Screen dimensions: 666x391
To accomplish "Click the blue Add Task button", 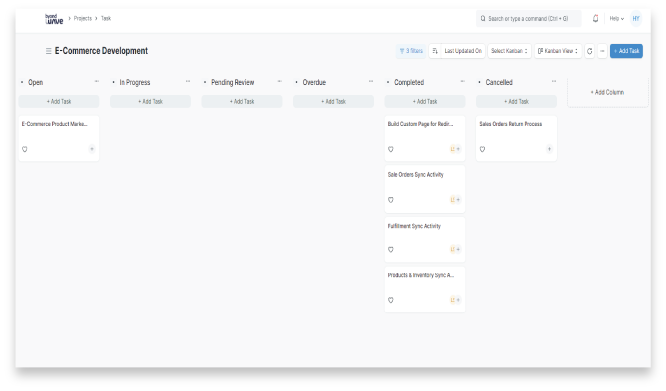I will (x=626, y=51).
